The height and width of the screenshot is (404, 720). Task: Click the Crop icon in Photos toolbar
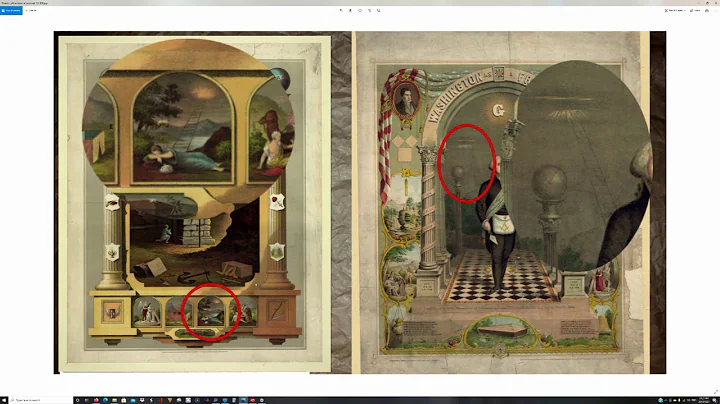pos(378,10)
